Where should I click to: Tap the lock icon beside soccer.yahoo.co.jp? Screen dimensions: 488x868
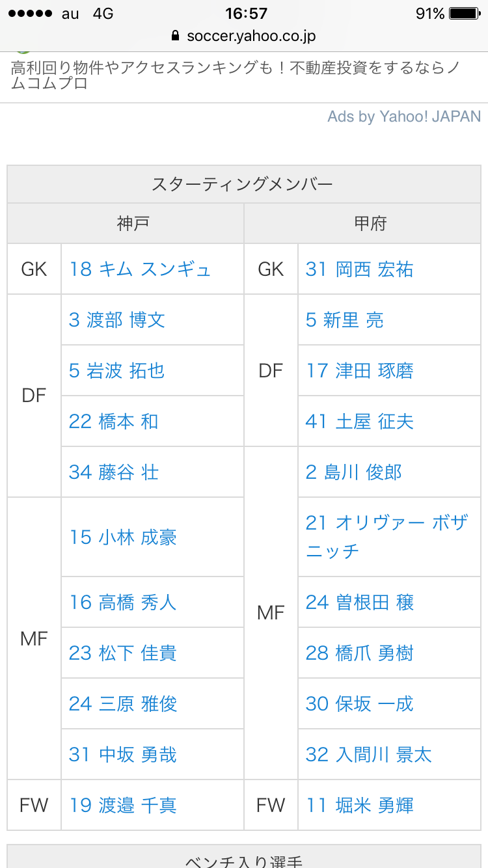[175, 36]
